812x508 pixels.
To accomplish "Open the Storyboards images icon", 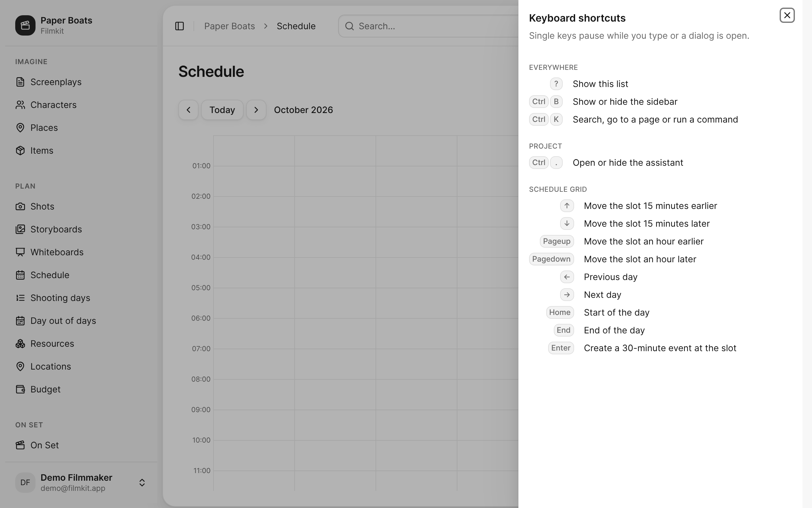I will 20,229.
